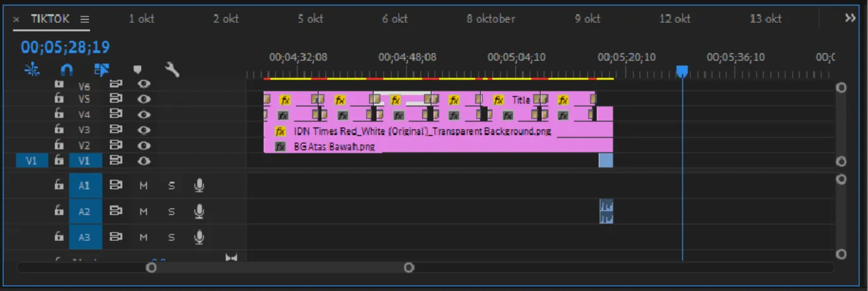Screen dimensions: 868x291
Task: Toggle sync lock for track V4
Action: coord(116,114)
